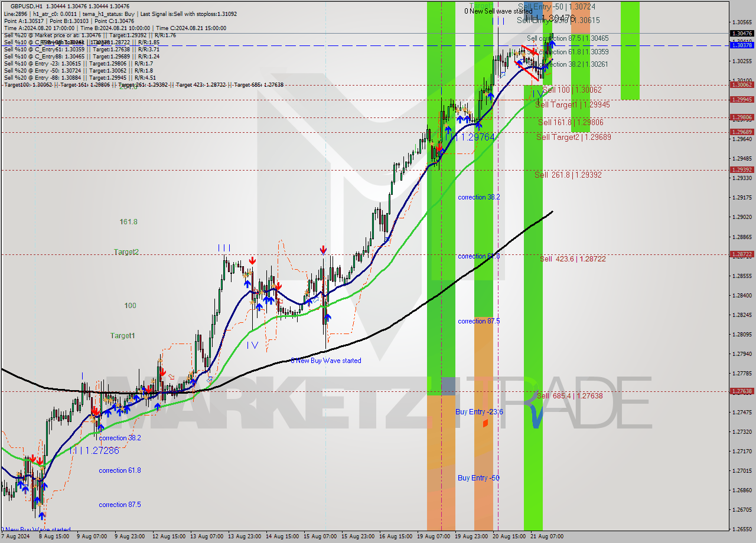
Task: Click the '19 Aug 07:00' time axis label
Action: 434,537
